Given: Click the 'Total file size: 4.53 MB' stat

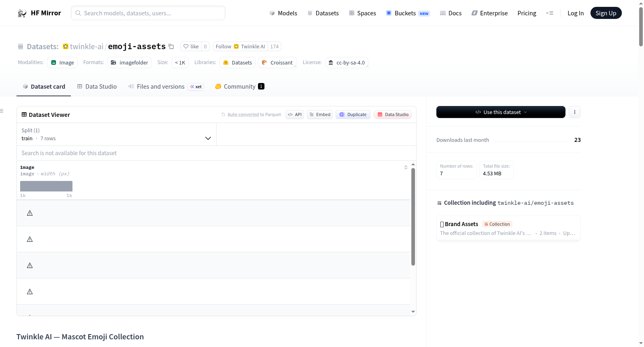Looking at the screenshot, I should [496, 170].
